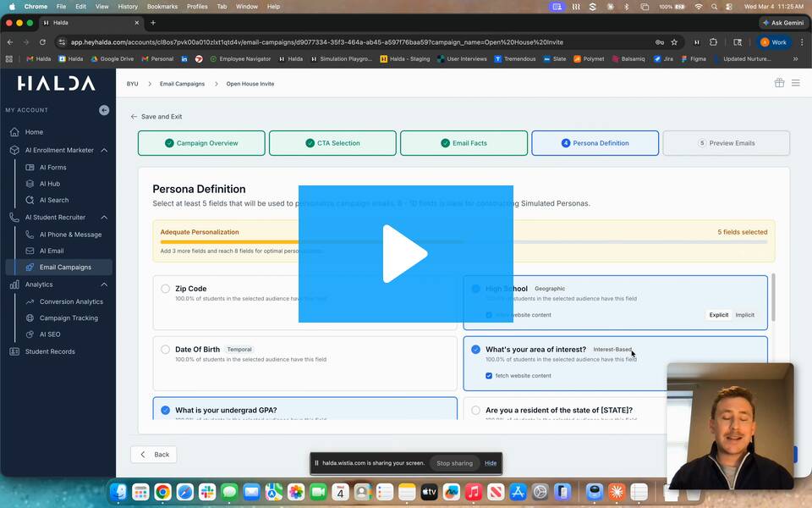Screen dimensions: 812x508
Task: Open a new browser tab
Action: coord(153,23)
